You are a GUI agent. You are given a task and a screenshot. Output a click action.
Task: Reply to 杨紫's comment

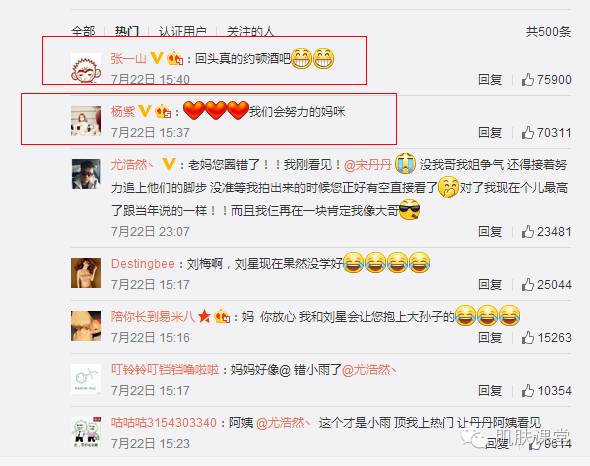490,132
